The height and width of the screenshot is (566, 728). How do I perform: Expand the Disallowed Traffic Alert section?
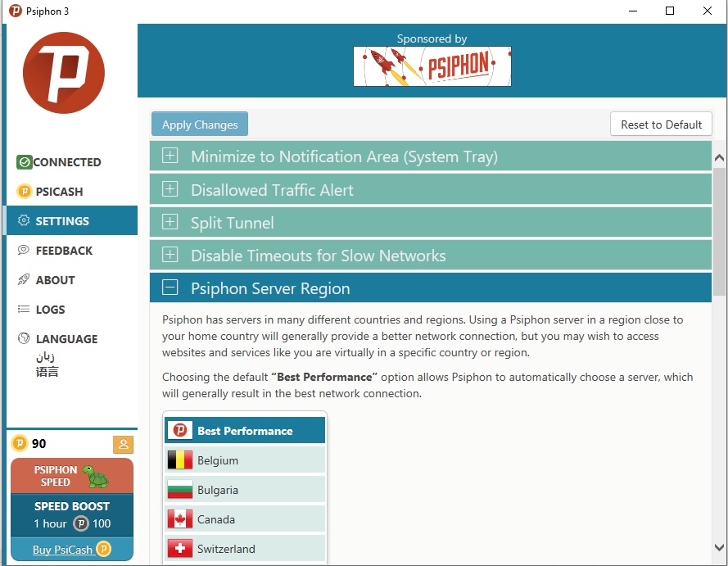point(431,189)
